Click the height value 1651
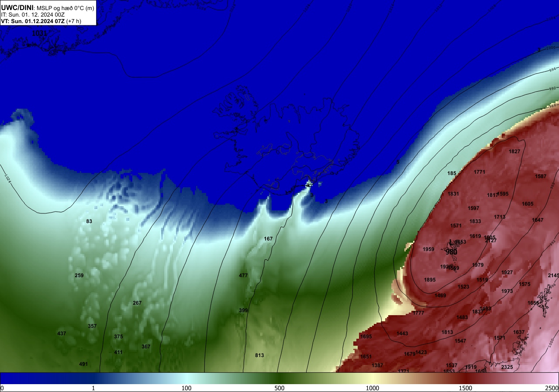559x392 pixels. pos(366,357)
